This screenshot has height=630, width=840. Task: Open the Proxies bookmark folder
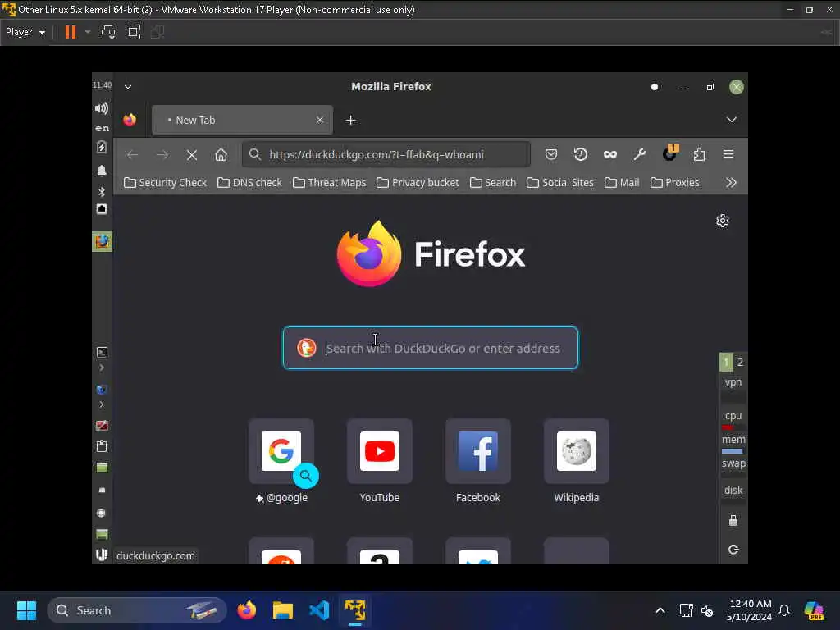coord(675,183)
